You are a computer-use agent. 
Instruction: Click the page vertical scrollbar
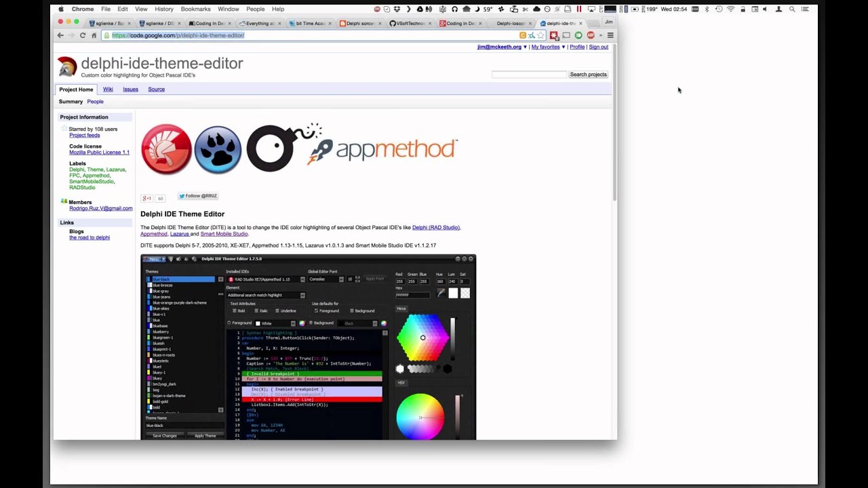[x=614, y=122]
